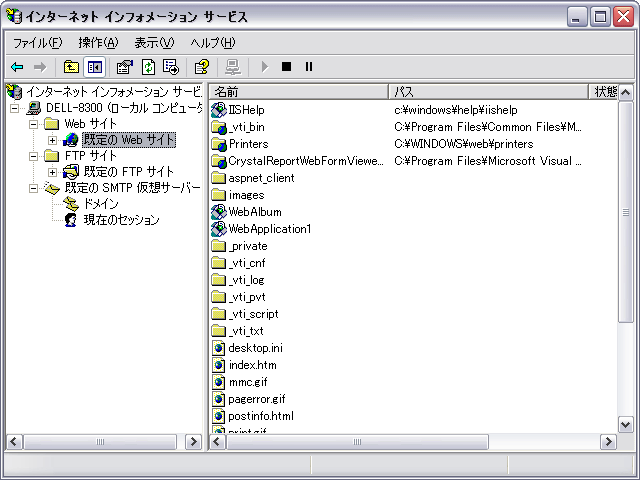The width and height of the screenshot is (640, 480).
Task: Click the connect-to-computer toolbar icon
Action: point(233,67)
